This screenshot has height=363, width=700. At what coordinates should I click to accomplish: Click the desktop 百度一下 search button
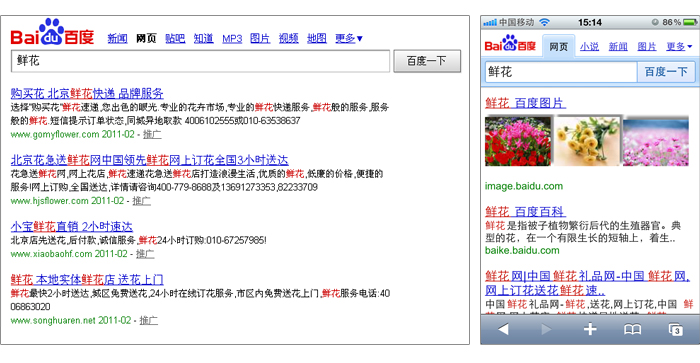427,61
